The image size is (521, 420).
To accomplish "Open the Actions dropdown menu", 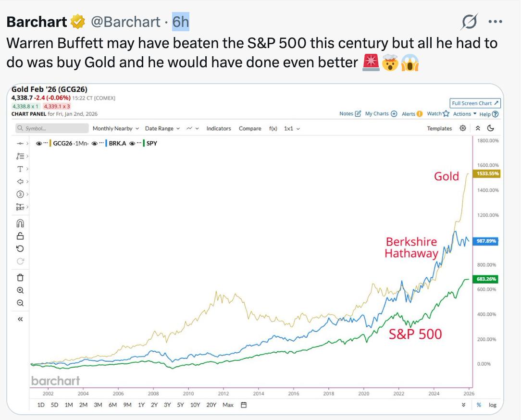I will point(465,114).
